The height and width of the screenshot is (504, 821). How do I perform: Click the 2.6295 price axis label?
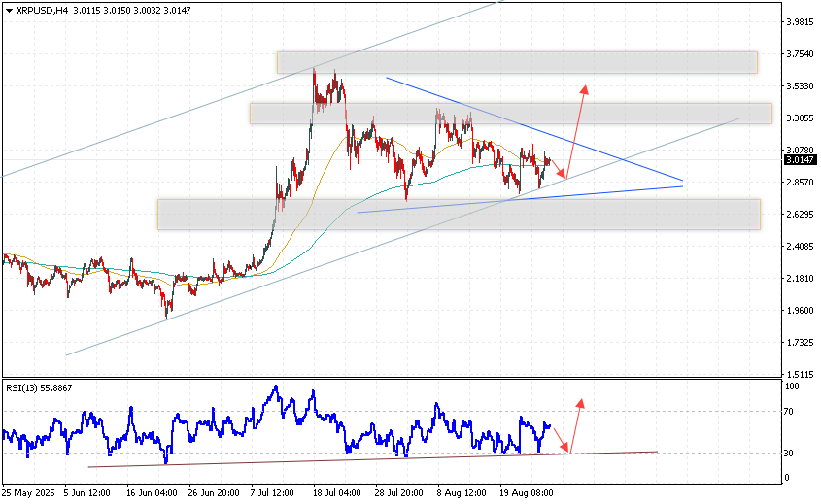coord(800,214)
